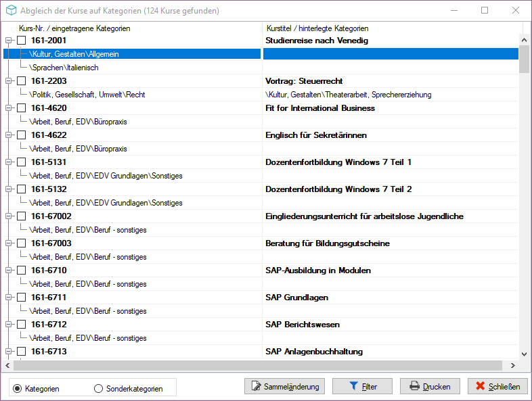Click the 'SAP Anlagenbuchhaltung' title

tap(314, 352)
